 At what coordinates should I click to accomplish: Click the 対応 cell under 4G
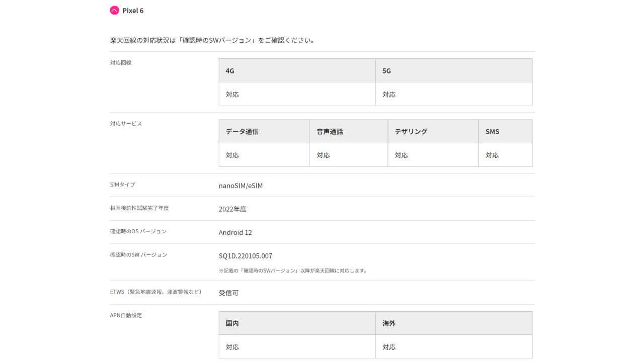[232, 95]
